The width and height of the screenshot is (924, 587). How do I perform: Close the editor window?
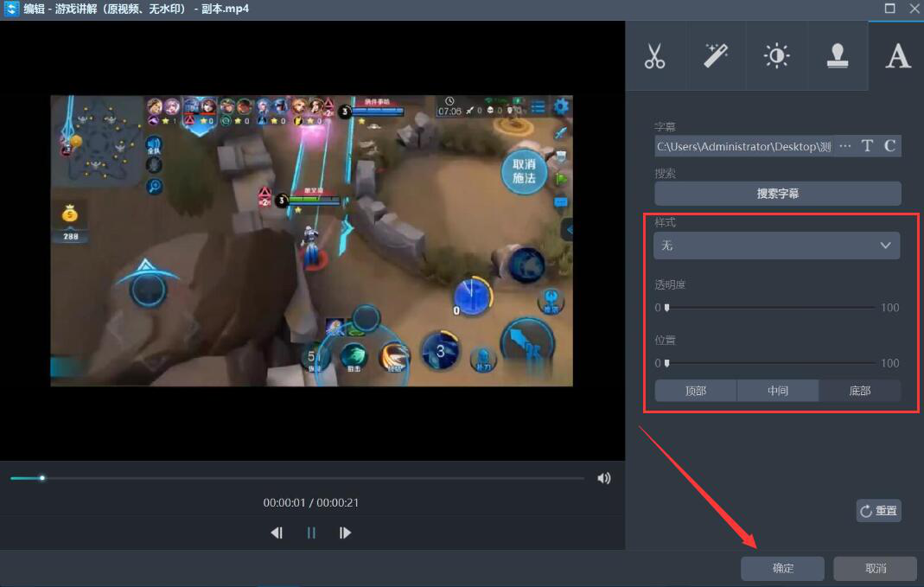point(914,9)
